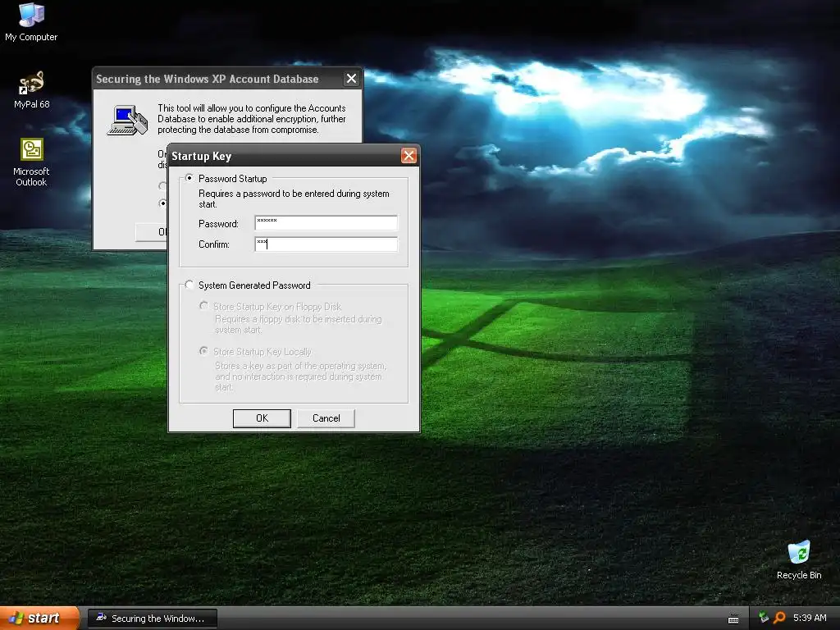Viewport: 840px width, 630px height.
Task: Click the network connection tray icon
Action: (764, 618)
